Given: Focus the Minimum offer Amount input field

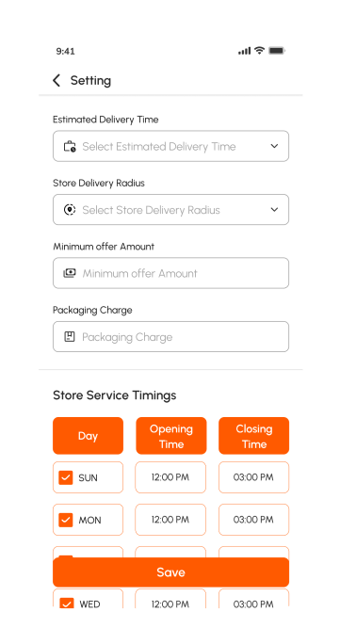Looking at the screenshot, I should (x=170, y=273).
